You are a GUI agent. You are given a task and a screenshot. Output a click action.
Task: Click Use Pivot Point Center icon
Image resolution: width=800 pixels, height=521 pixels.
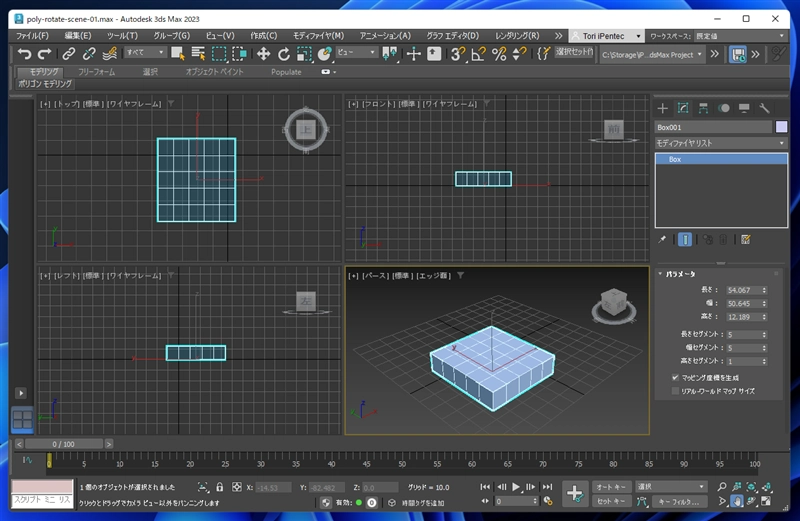(x=390, y=54)
